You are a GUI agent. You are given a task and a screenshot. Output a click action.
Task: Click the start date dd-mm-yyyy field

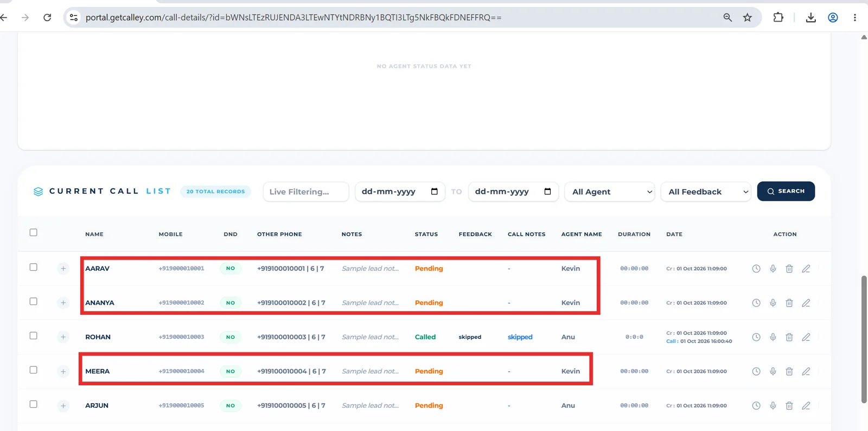click(400, 192)
